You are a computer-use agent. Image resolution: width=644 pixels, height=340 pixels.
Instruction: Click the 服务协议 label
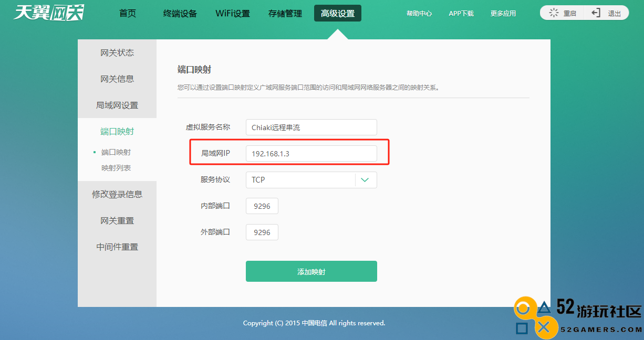click(x=215, y=179)
